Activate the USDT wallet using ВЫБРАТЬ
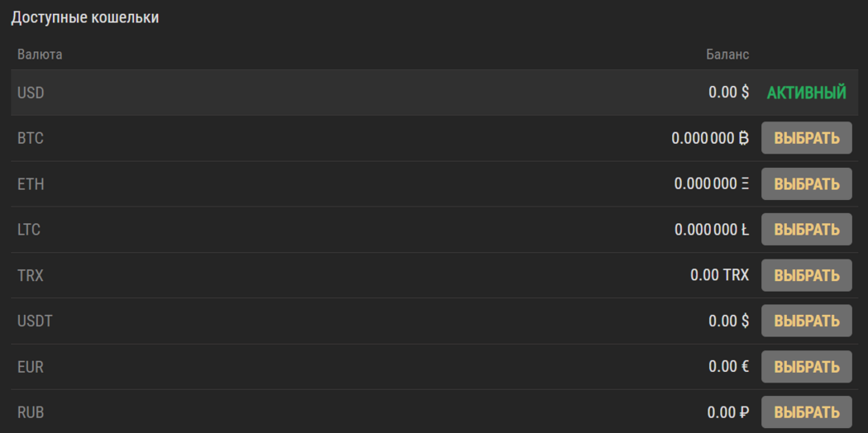868x433 pixels. point(806,321)
